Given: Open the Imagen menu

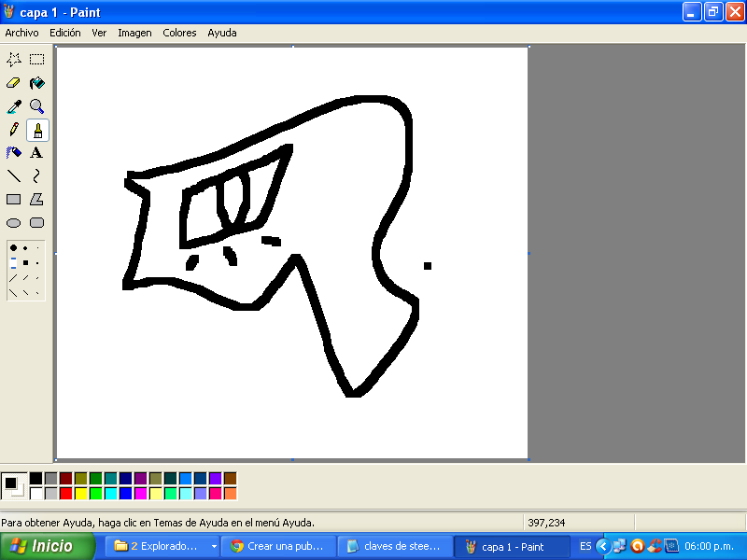Looking at the screenshot, I should (134, 33).
